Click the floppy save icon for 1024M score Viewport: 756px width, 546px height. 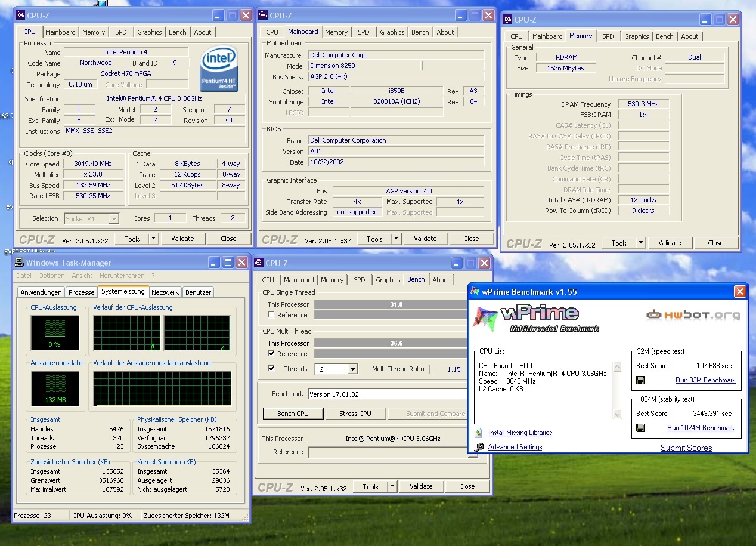(x=640, y=428)
